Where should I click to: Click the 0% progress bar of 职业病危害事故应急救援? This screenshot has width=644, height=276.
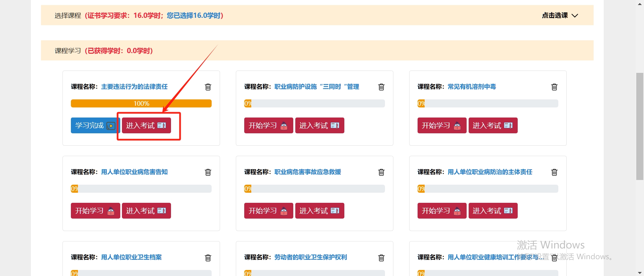tap(314, 189)
